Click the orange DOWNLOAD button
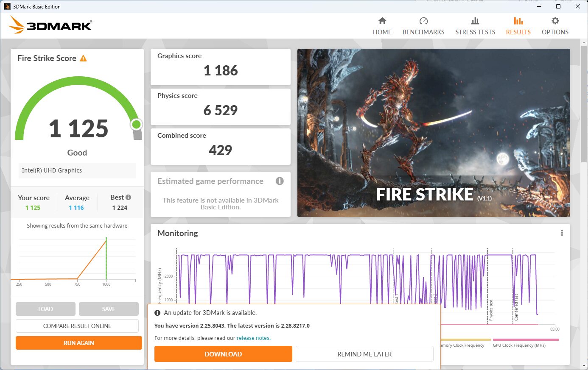 pos(223,354)
